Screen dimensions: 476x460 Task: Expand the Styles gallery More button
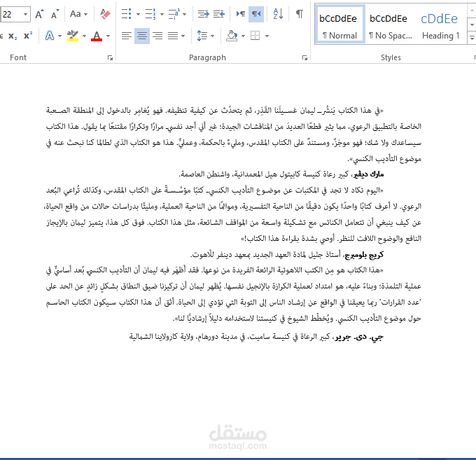[x=472, y=39]
